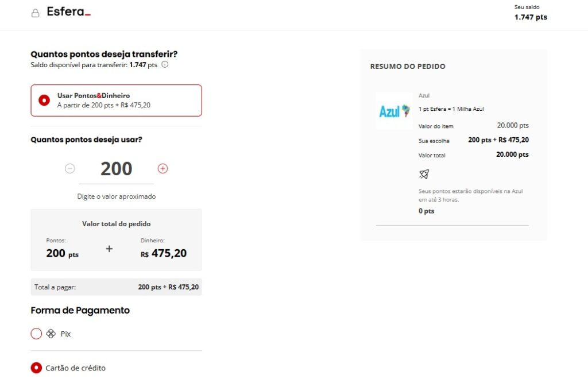588x379 pixels.
Task: Click the info icon next to available balance
Action: pyautogui.click(x=165, y=65)
